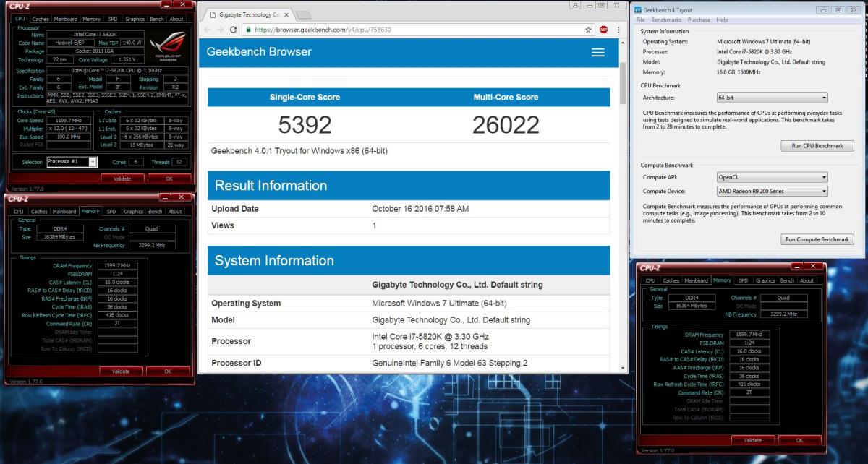The image size is (868, 464).
Task: Reload the Geekbench Browser page
Action: point(233,30)
